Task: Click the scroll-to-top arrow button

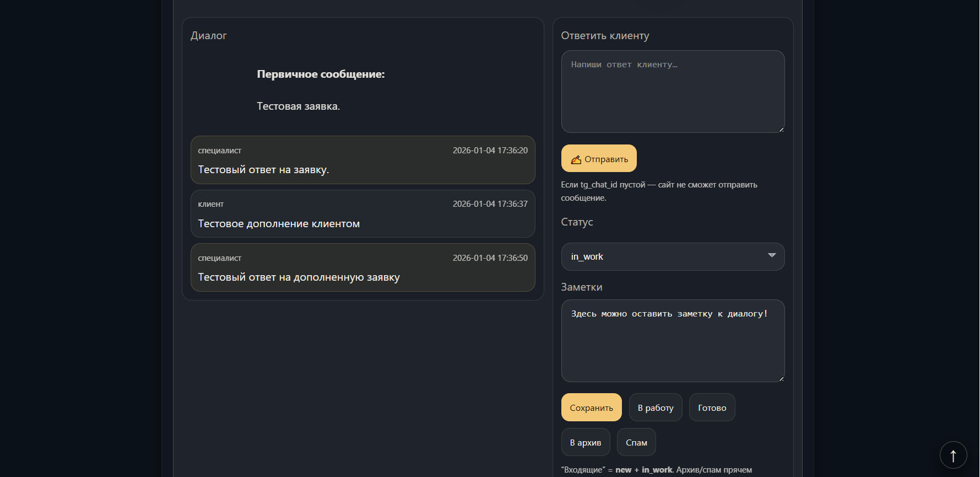Action: click(x=953, y=455)
